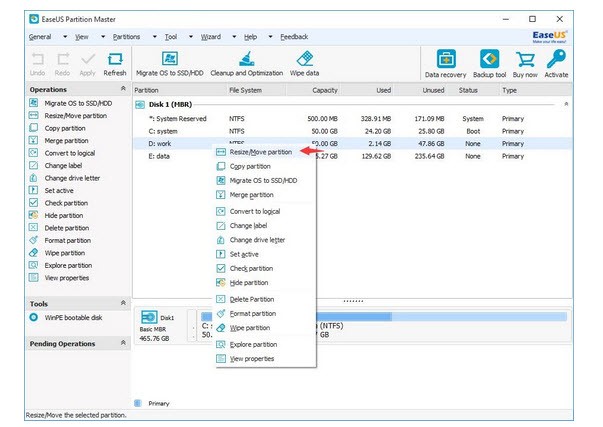
Task: Select Resize/Move partition in Operations panel
Action: (x=68, y=116)
